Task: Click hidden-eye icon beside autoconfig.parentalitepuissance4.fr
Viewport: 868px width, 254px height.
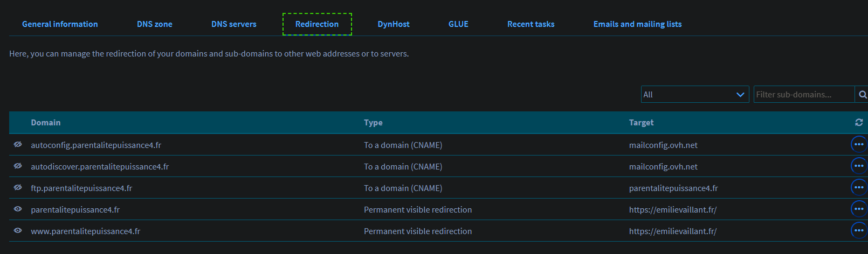Action: pos(18,145)
